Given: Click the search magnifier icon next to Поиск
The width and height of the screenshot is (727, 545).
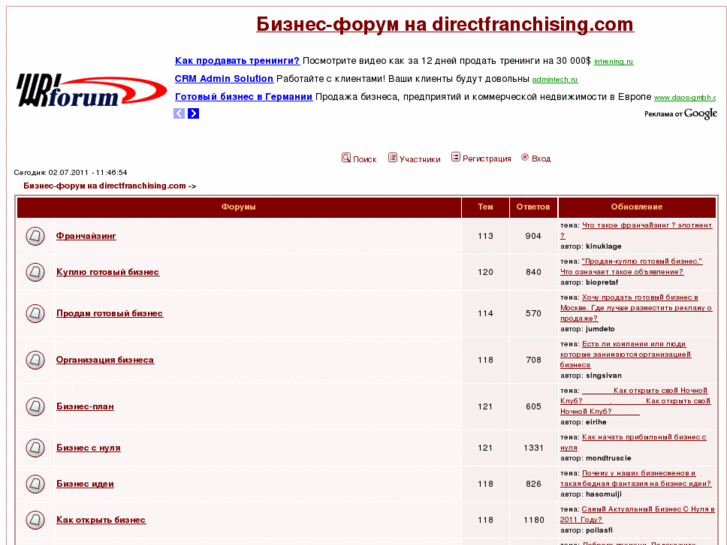Looking at the screenshot, I should pos(346,158).
